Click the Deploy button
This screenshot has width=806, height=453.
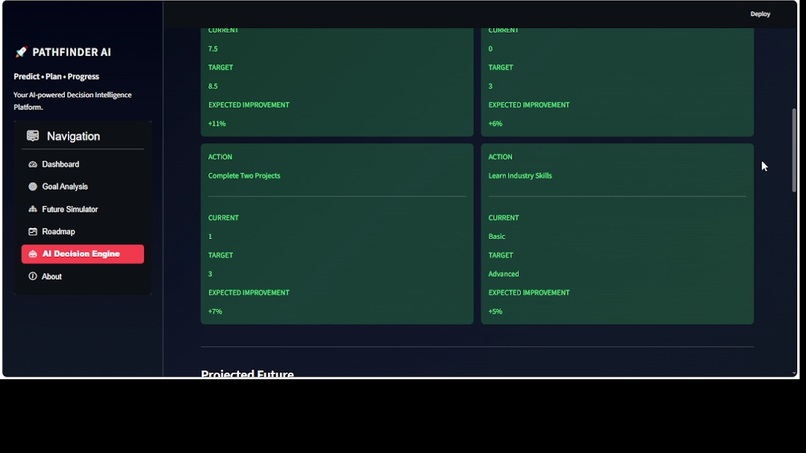[x=760, y=14]
